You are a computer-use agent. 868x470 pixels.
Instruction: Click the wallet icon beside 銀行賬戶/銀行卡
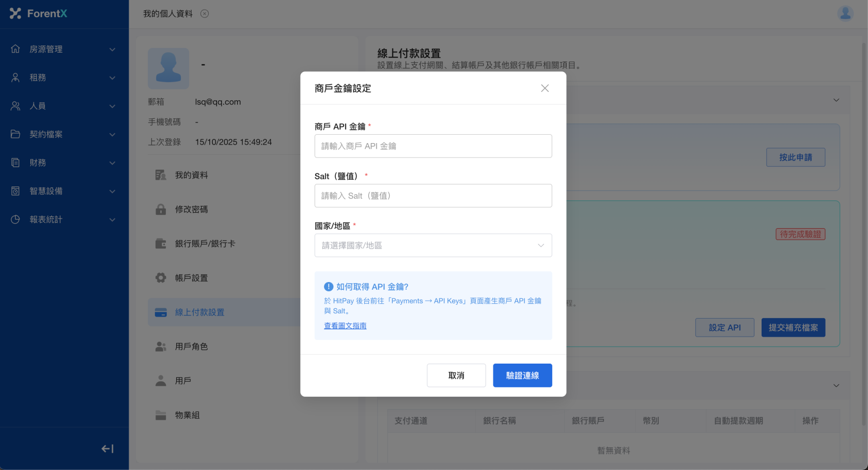(x=161, y=244)
